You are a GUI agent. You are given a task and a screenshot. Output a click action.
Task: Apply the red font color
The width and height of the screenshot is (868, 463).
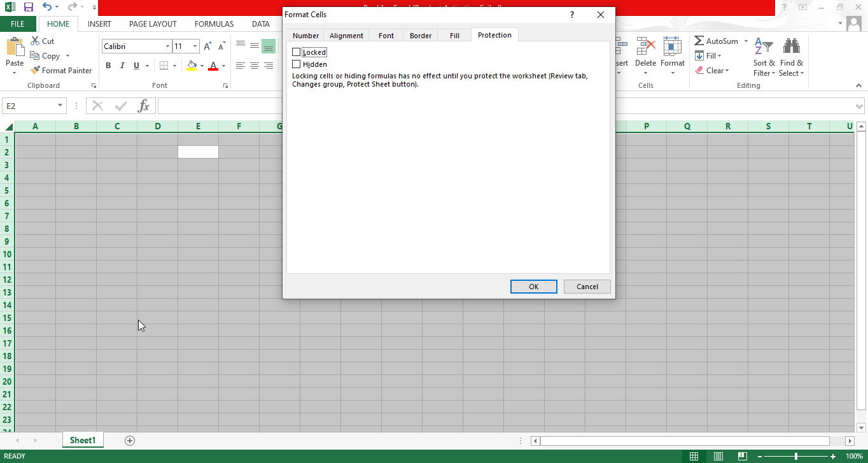tap(213, 66)
